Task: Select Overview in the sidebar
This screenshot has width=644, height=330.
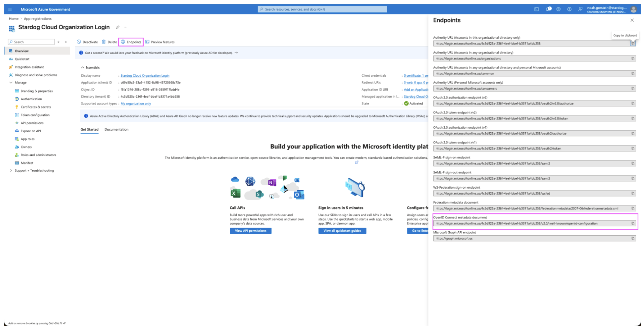Action: coord(37,51)
